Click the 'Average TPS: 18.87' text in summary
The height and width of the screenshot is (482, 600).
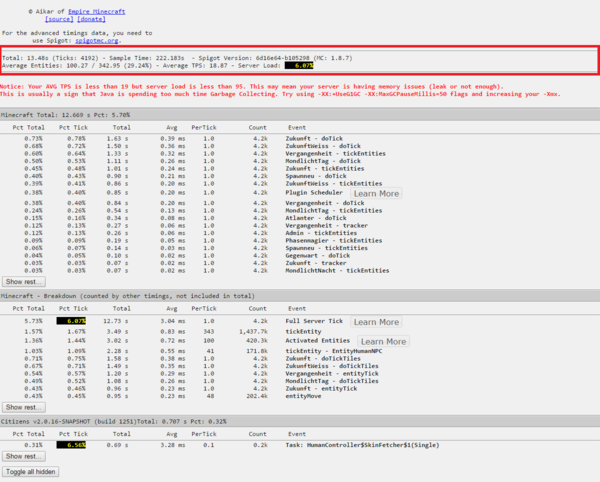point(195,66)
